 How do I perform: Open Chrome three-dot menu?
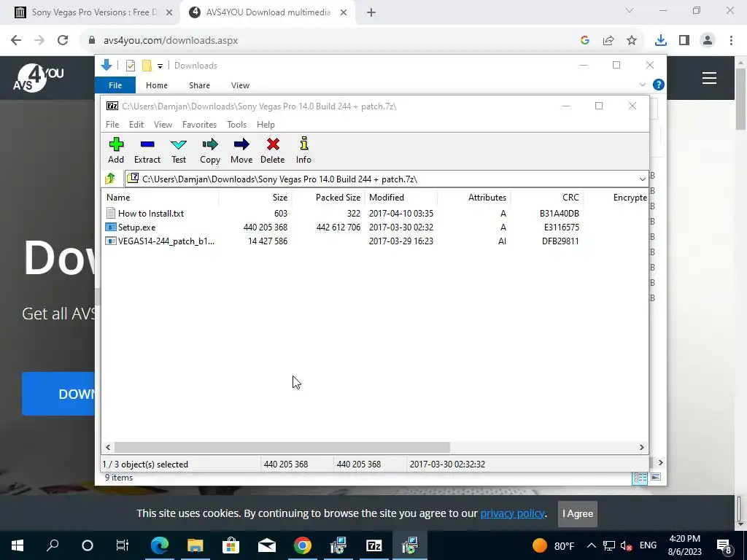pos(731,41)
